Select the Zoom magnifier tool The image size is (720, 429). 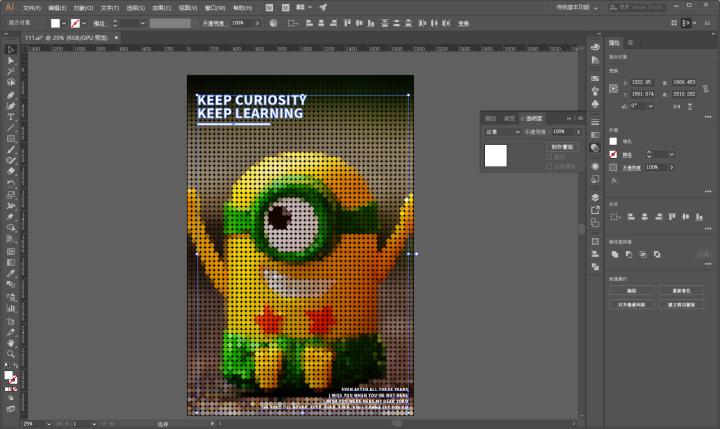(11, 353)
